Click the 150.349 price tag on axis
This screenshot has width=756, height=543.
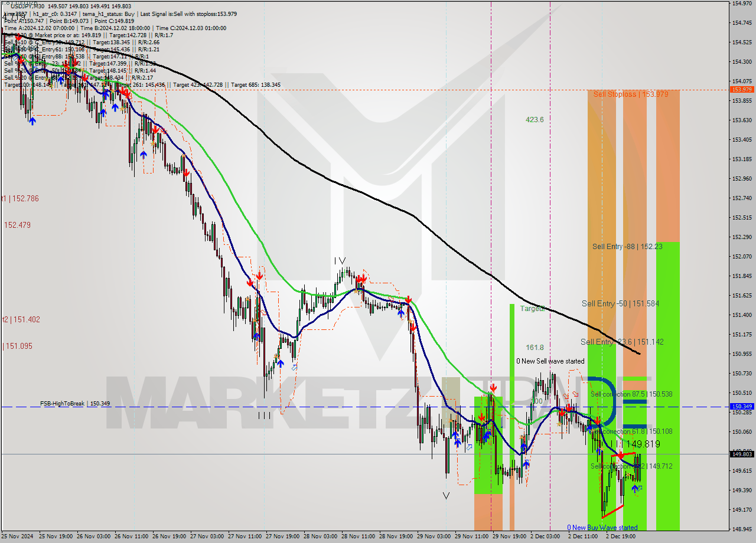click(742, 407)
